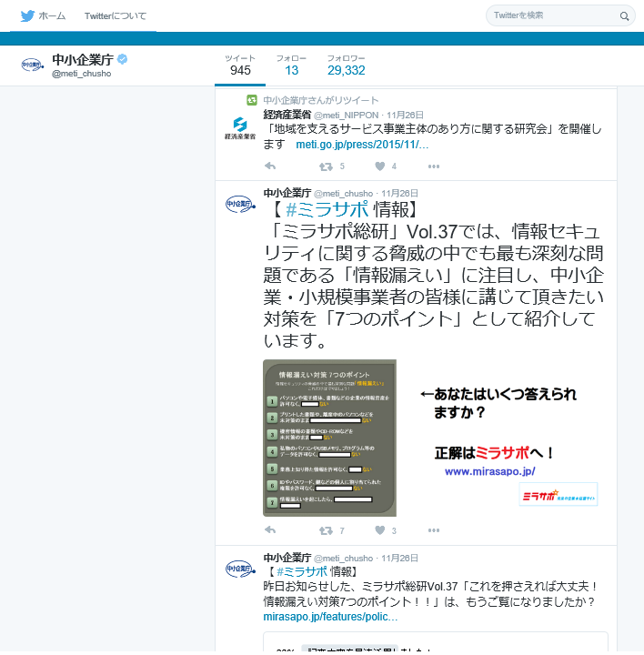Click the ミラサポ logo in the tweet image
The width and height of the screenshot is (644, 655).
point(558,495)
